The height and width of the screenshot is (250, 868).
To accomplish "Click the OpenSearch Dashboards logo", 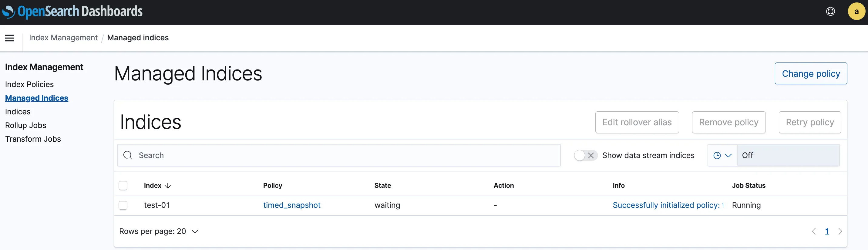I will (x=72, y=12).
